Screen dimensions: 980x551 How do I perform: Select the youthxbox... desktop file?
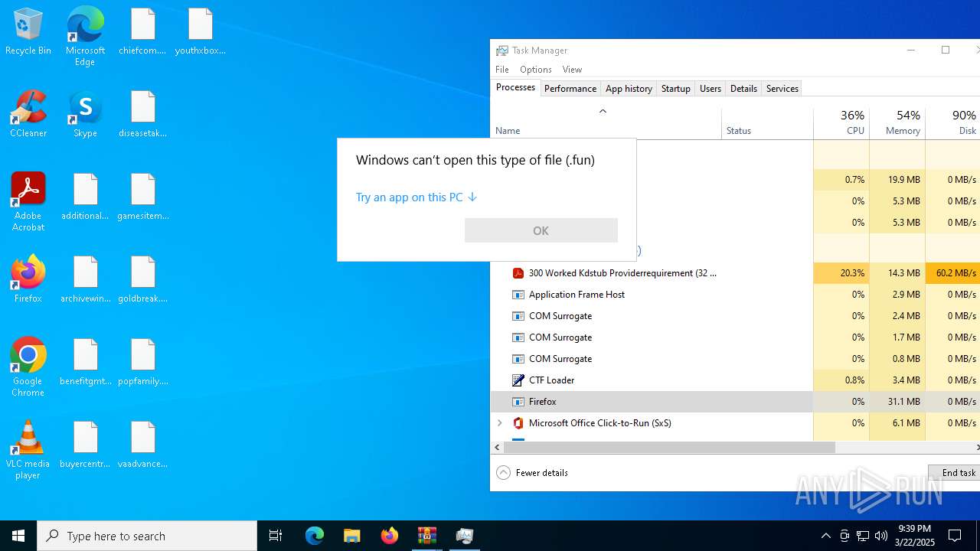click(x=200, y=32)
